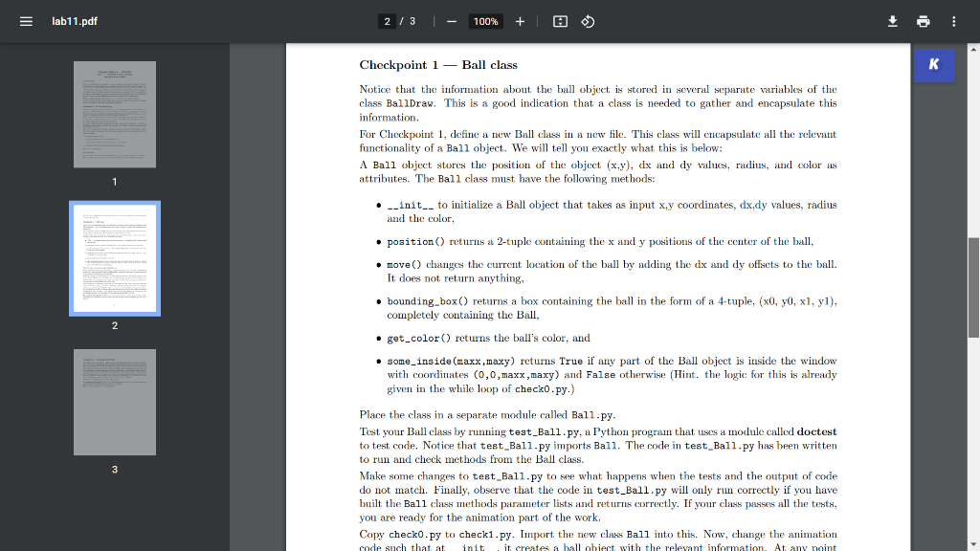
Task: Select page 1 thumbnail in the sidebar
Action: (x=114, y=114)
